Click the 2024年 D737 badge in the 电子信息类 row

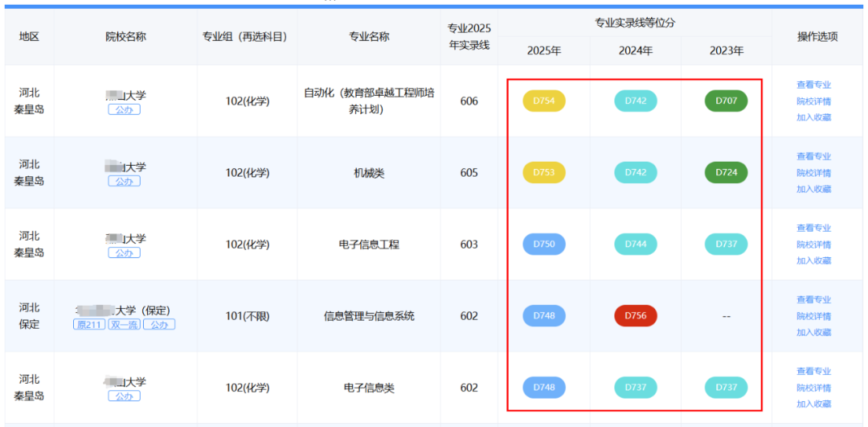pos(636,387)
